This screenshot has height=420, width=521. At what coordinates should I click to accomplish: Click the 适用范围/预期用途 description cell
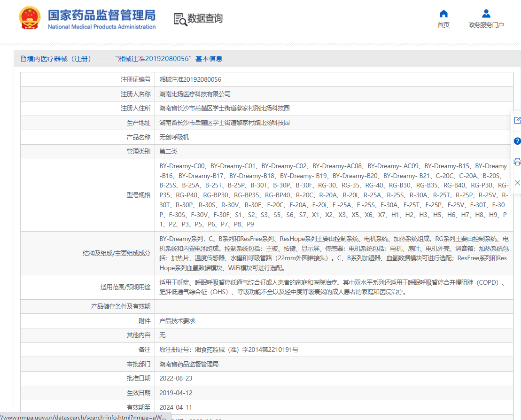[334, 287]
